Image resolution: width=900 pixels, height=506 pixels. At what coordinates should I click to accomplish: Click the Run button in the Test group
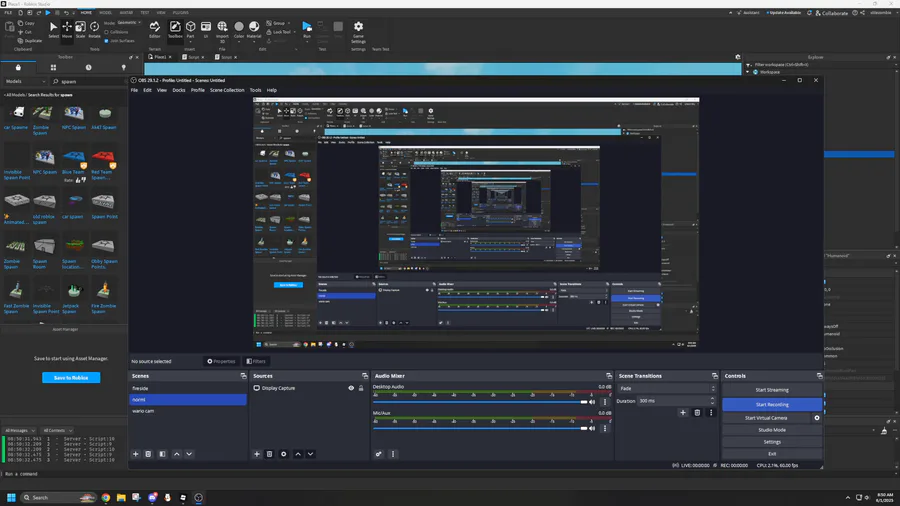tap(307, 29)
